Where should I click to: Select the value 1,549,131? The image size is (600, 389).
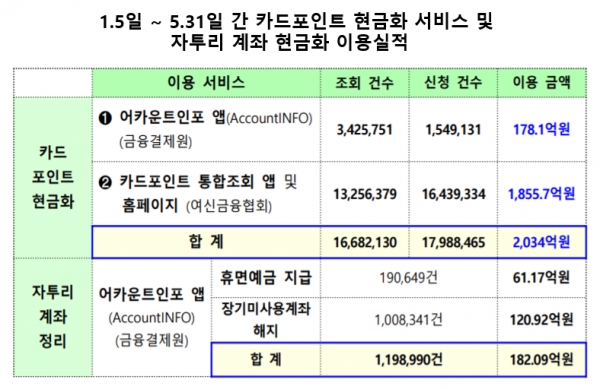(x=453, y=130)
